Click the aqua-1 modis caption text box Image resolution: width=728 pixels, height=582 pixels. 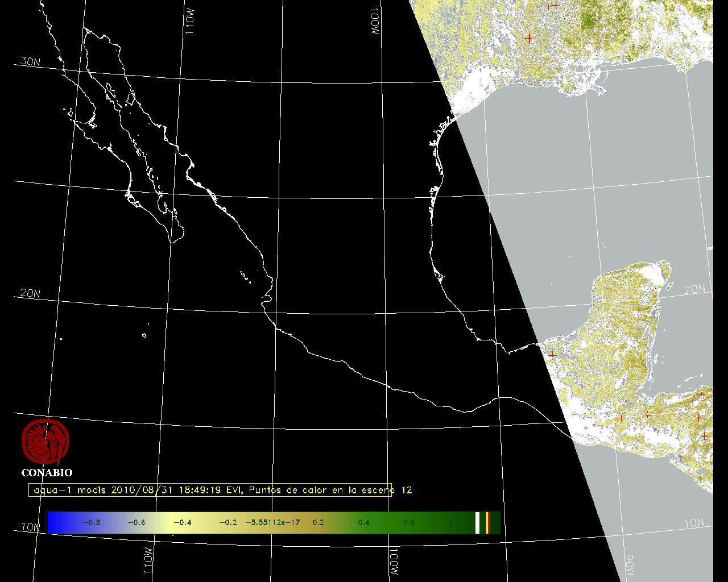(210, 490)
